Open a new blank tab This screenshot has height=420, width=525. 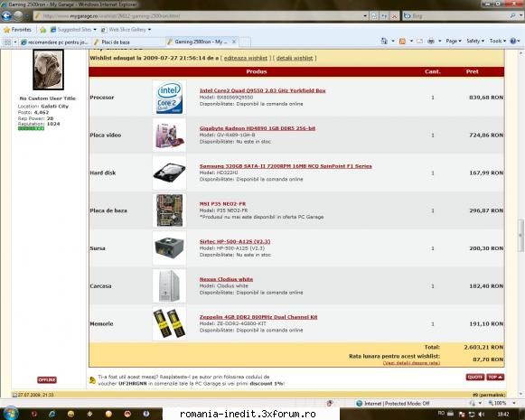click(x=245, y=42)
